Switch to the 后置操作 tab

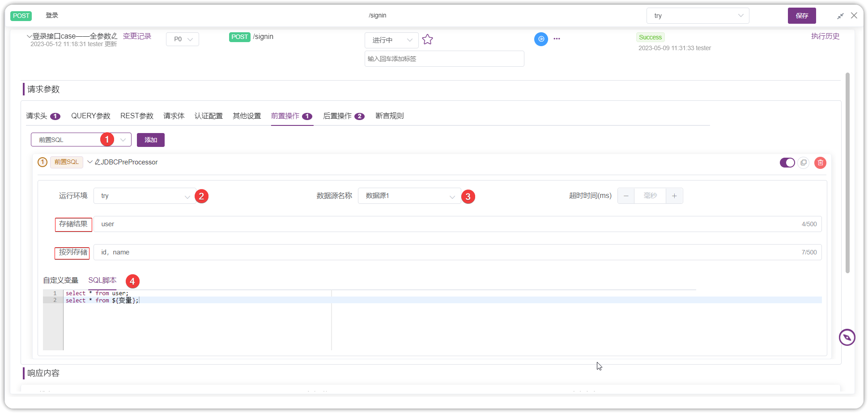coord(343,116)
